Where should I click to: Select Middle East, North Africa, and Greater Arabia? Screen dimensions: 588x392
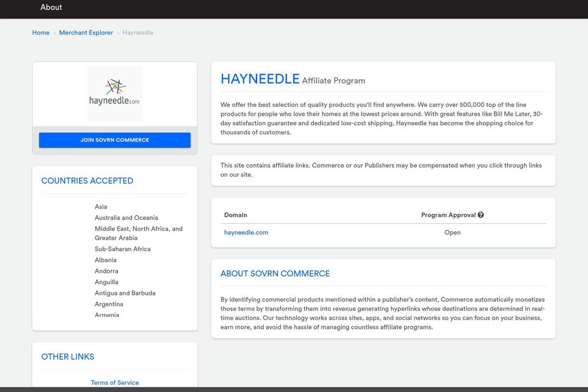coord(139,233)
